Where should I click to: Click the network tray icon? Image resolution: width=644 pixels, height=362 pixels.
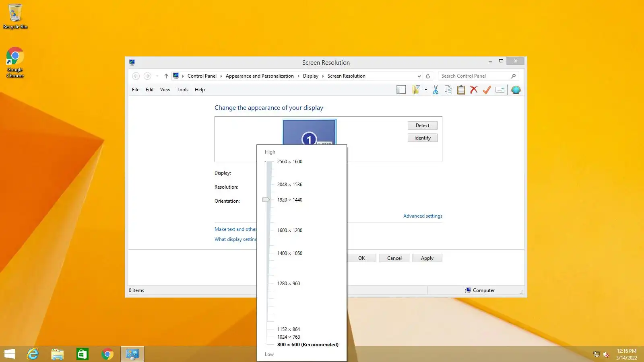596,354
